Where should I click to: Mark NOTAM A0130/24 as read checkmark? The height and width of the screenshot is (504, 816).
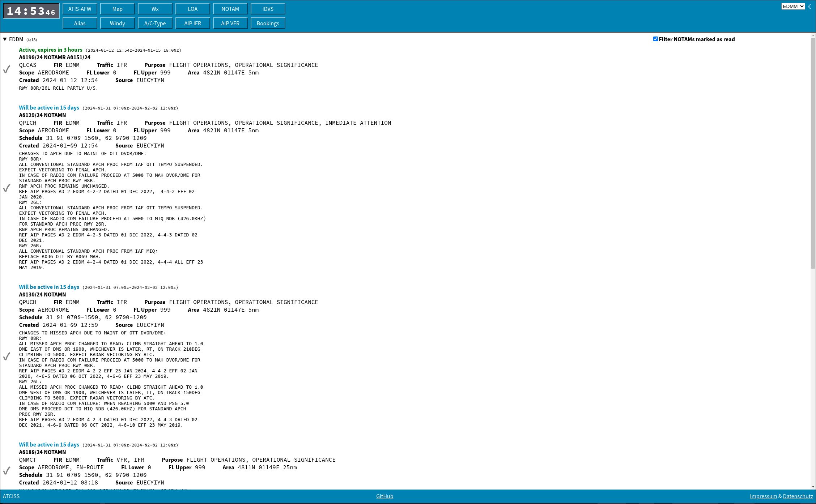[x=7, y=356]
